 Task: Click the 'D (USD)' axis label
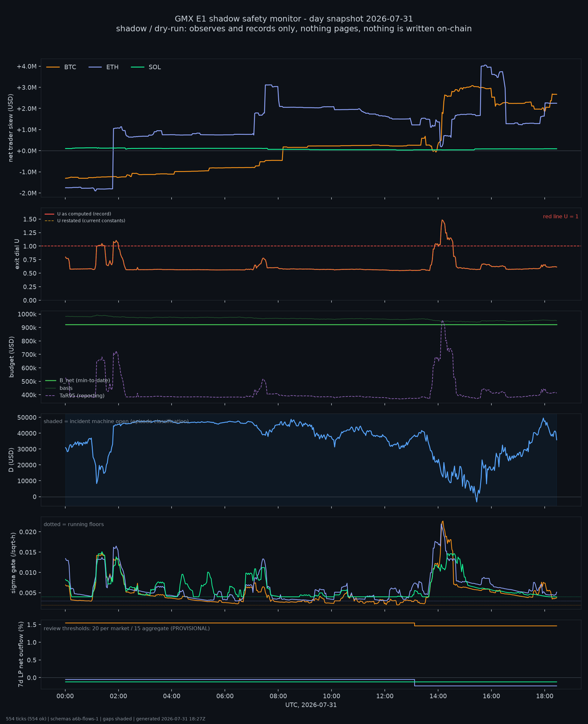[11, 460]
